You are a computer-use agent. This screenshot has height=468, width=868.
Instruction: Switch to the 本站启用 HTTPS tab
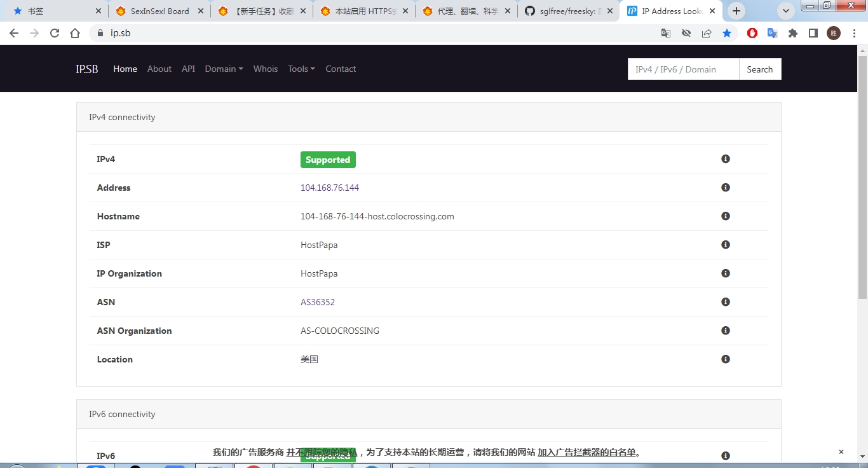(x=363, y=11)
